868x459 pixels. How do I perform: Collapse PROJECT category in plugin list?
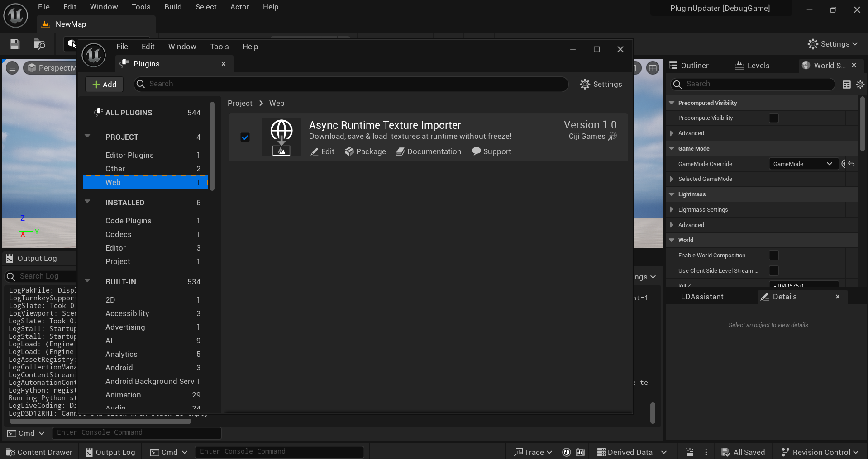88,136
